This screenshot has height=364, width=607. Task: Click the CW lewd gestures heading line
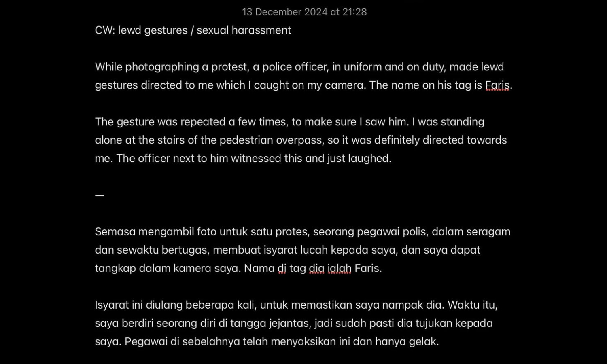tap(193, 30)
